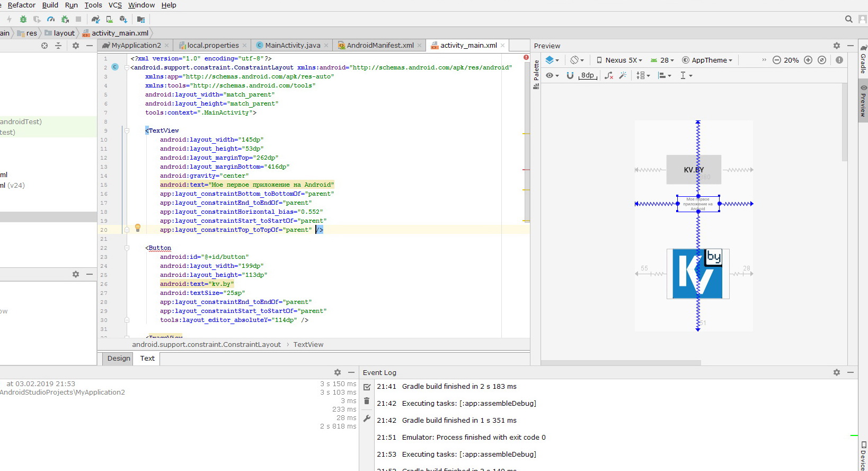The image size is (868, 471).
Task: Collapse Button tag fold marker line 22
Action: coord(127,248)
